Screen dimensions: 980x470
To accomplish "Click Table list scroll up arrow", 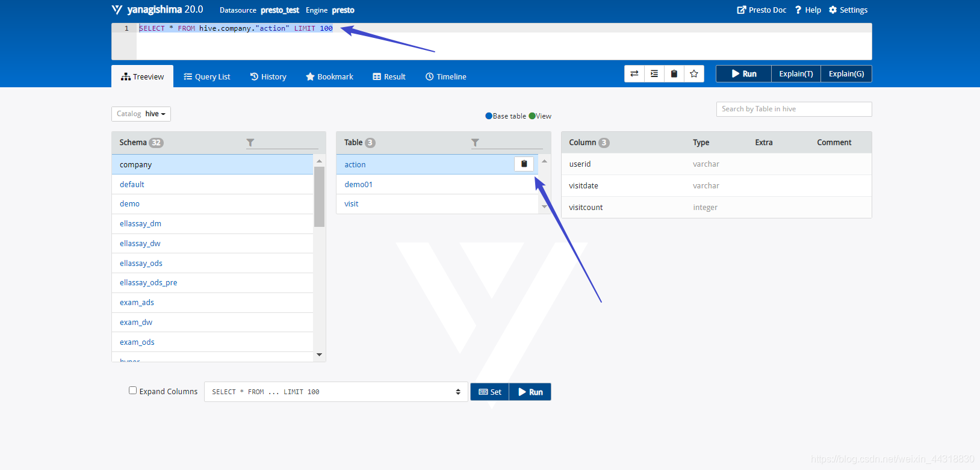I will pyautogui.click(x=544, y=161).
